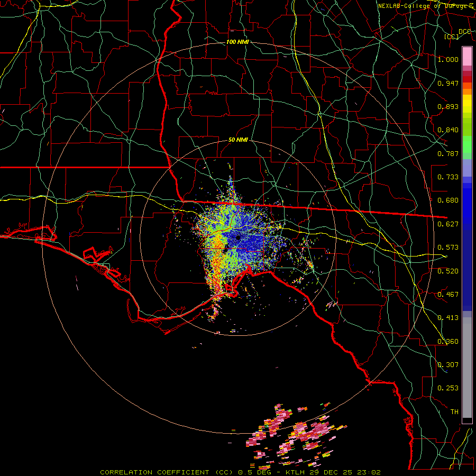Click the NEXLAB-College of DuPage credit text

[x=426, y=6]
